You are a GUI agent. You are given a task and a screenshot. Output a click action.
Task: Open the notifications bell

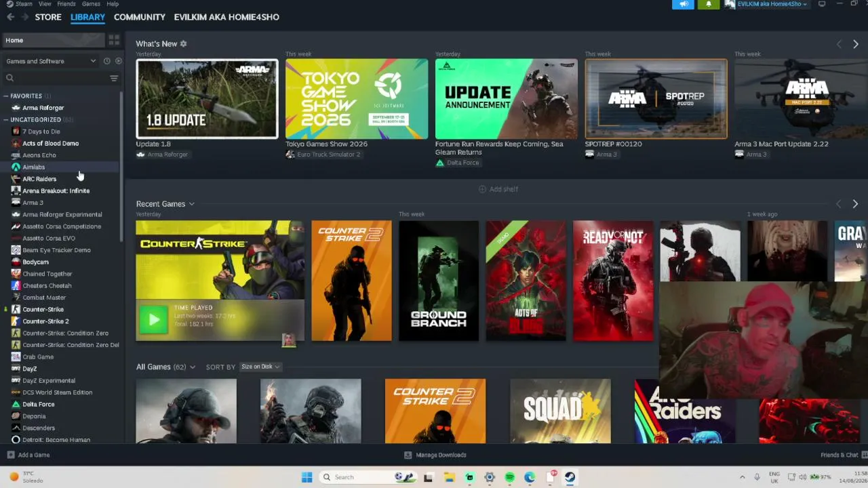click(x=709, y=4)
